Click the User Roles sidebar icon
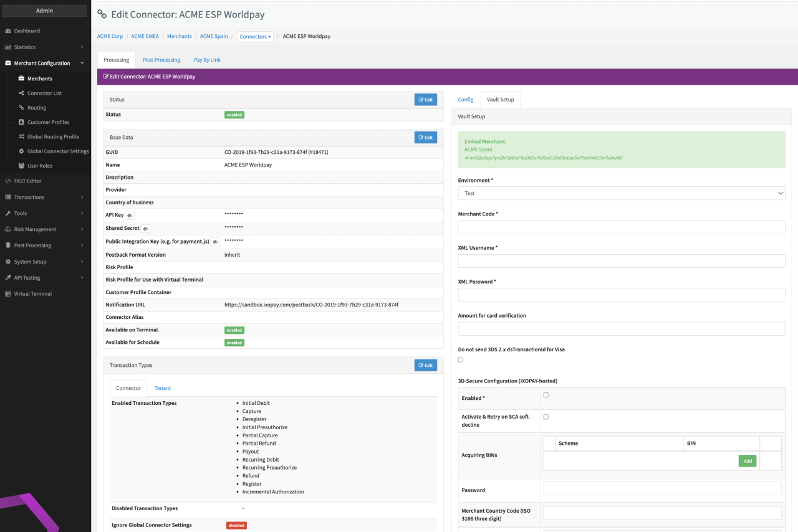This screenshot has width=798, height=532. [x=21, y=166]
